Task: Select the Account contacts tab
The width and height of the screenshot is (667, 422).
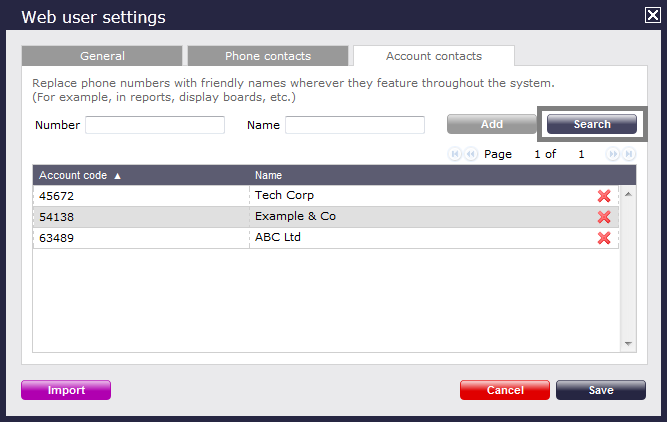Action: (434, 56)
